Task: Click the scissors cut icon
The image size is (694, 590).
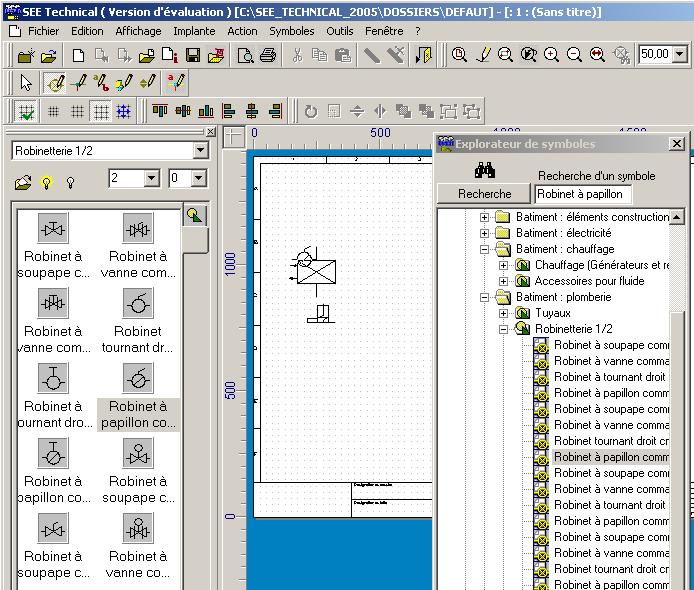Action: [x=297, y=55]
